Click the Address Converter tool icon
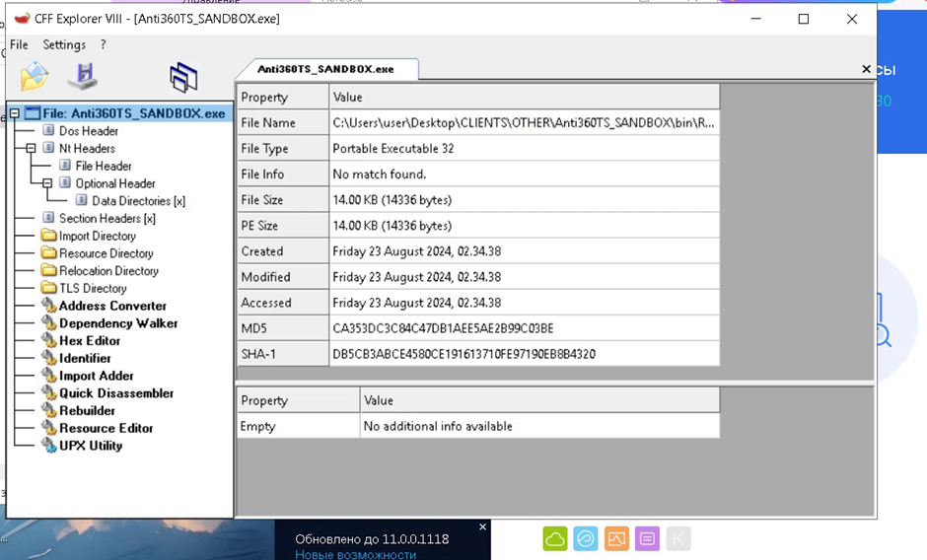Image resolution: width=927 pixels, height=560 pixels. pos(49,305)
